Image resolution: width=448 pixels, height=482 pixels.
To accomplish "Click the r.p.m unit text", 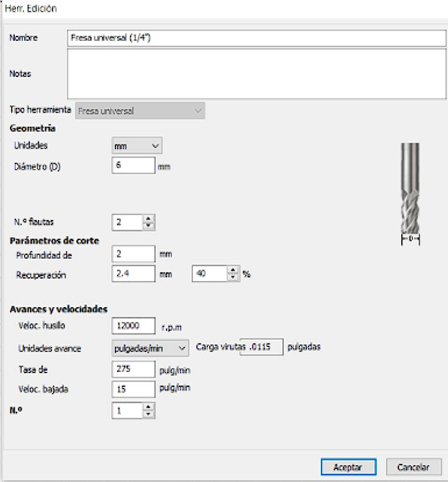I will click(x=172, y=328).
